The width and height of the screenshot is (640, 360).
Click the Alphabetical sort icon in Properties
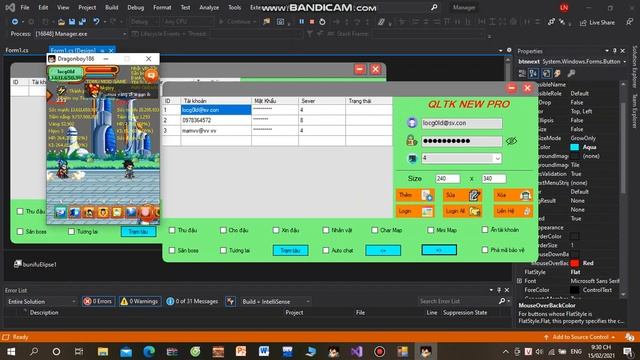click(533, 73)
